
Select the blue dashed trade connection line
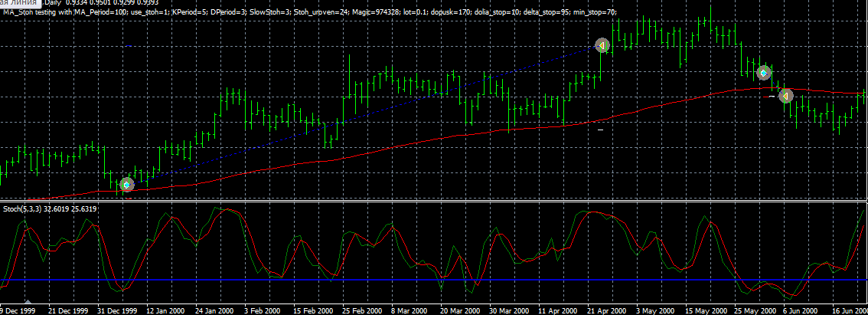(x=365, y=115)
